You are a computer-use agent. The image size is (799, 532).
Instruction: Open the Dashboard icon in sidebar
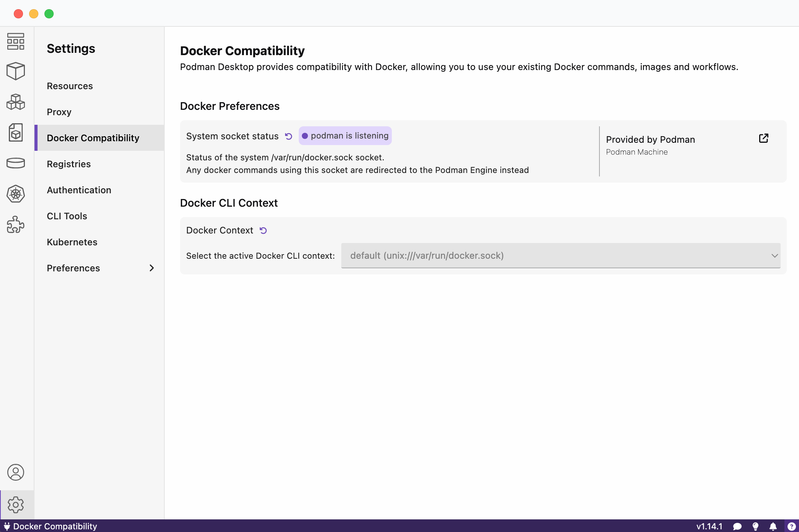coord(16,41)
